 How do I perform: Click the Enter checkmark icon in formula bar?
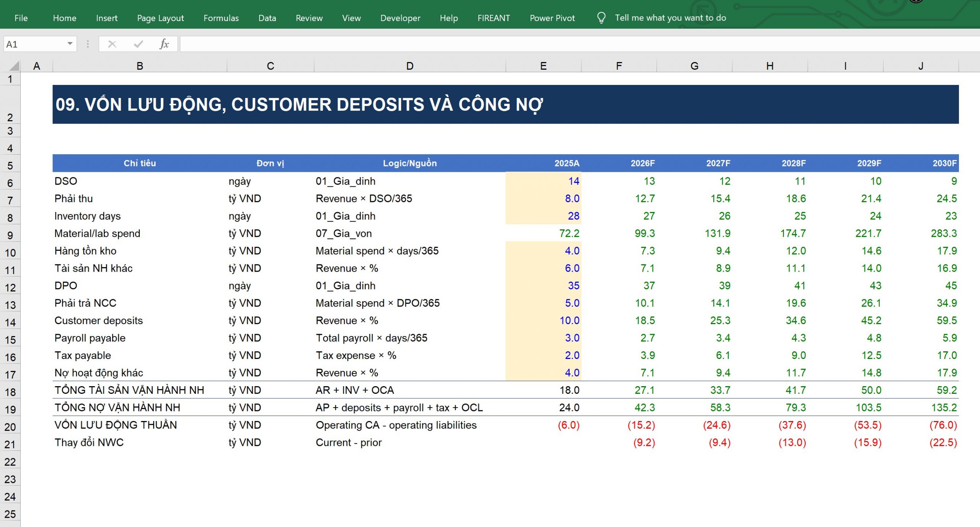click(138, 44)
